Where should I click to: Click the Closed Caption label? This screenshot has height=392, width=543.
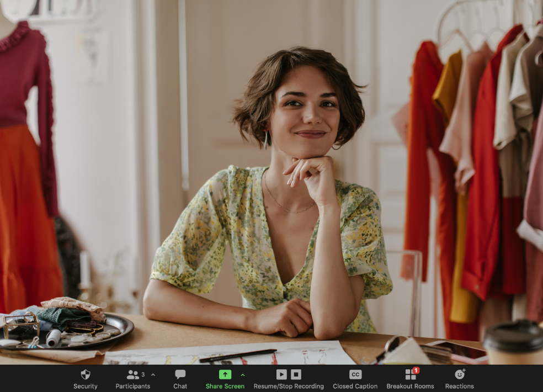pos(355,386)
